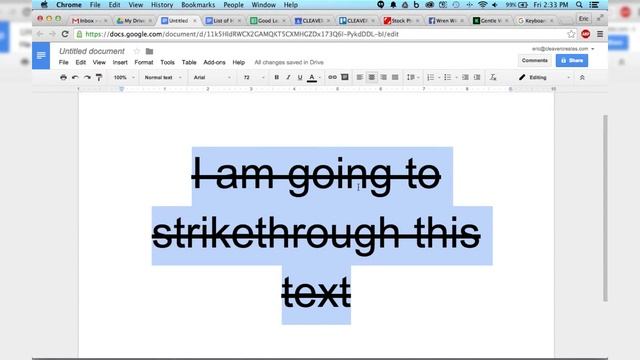The width and height of the screenshot is (640, 360).
Task: Open Notification Center in menu bar
Action: pos(594,5)
